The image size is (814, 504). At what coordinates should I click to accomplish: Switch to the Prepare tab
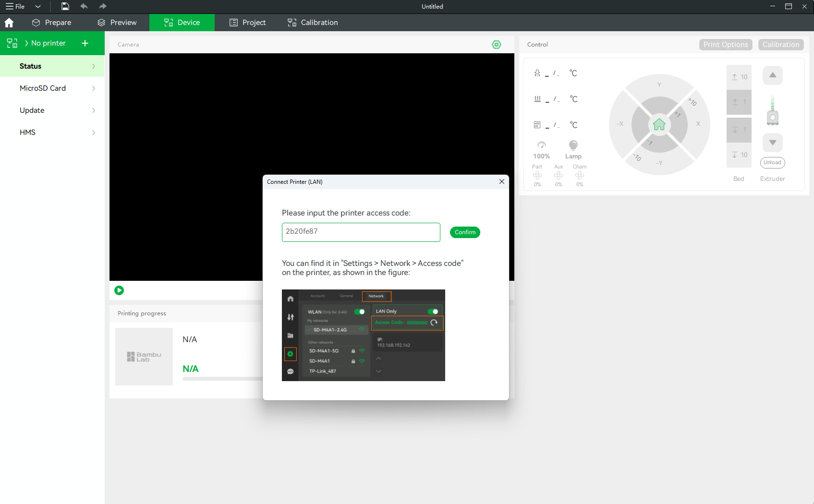pyautogui.click(x=51, y=23)
